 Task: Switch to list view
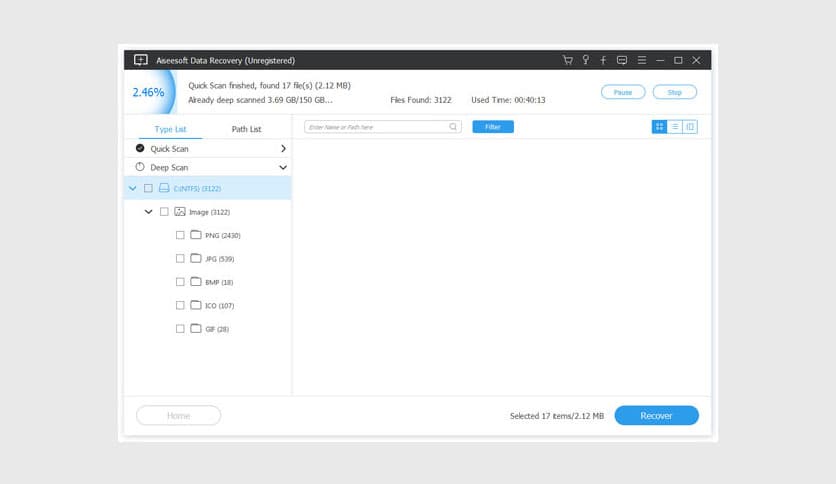coord(674,127)
